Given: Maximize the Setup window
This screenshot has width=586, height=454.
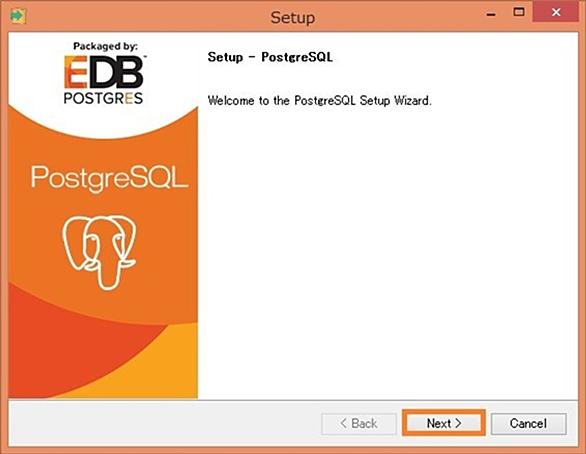Looking at the screenshot, I should 519,12.
